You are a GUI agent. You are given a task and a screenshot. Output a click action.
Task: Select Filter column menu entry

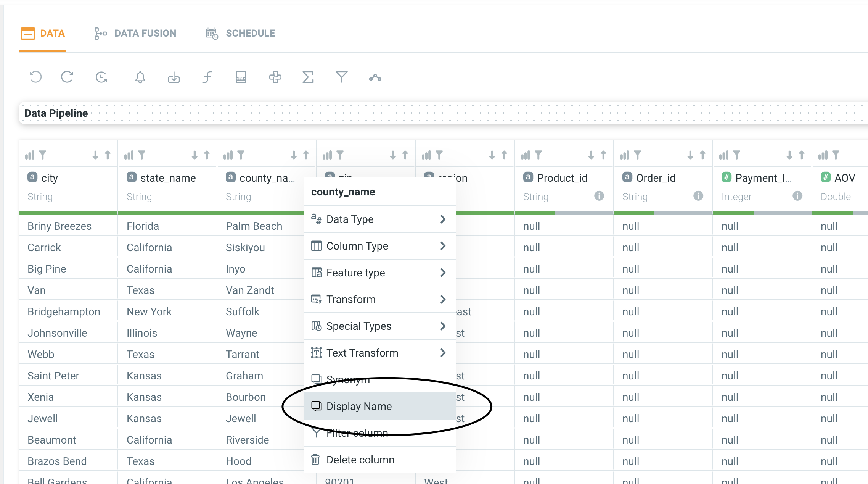tap(380, 433)
